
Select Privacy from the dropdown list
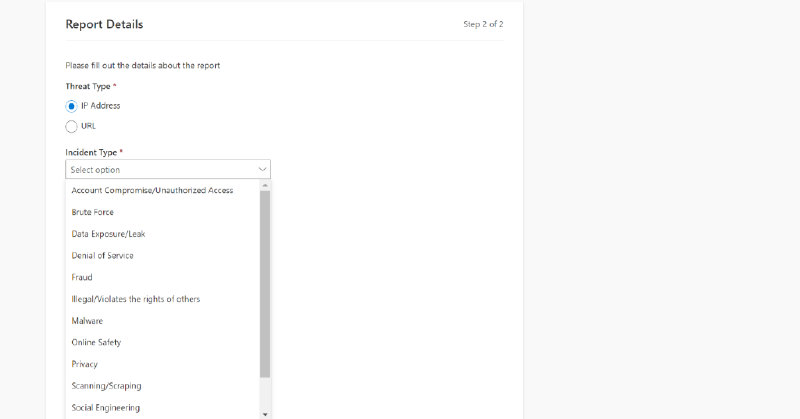point(85,364)
